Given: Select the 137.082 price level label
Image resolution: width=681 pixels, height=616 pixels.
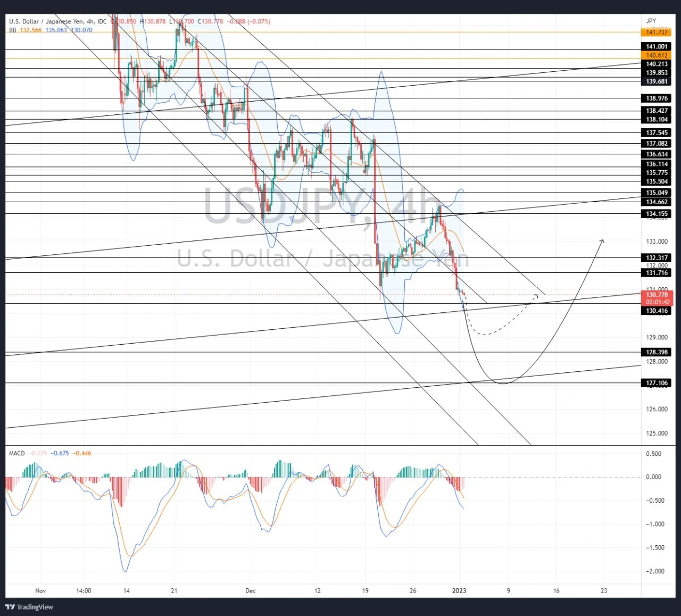Looking at the screenshot, I should (657, 144).
